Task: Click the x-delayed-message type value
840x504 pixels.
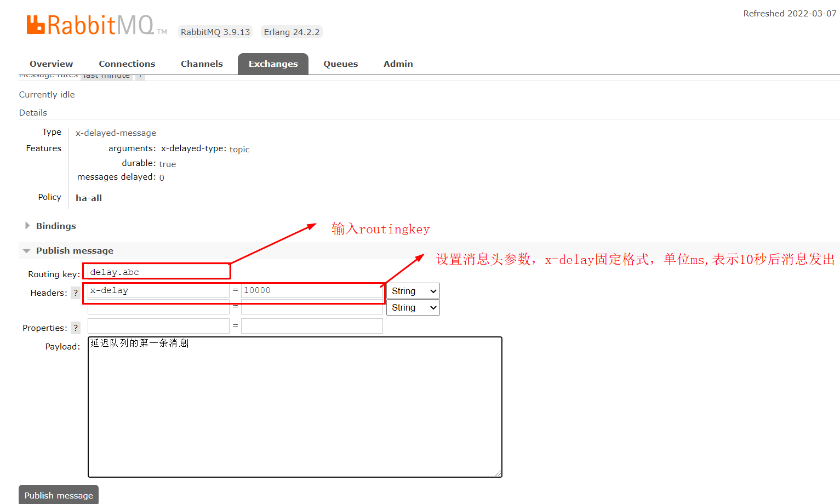Action: point(116,133)
